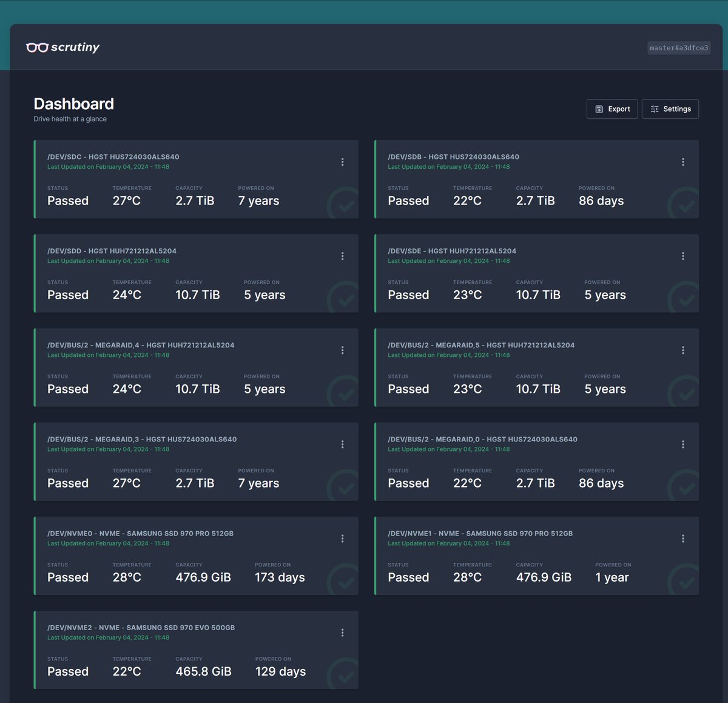The height and width of the screenshot is (703, 728).
Task: Click the /DEV/SDB - HGST HUS724030ALS640 title
Action: click(x=454, y=157)
